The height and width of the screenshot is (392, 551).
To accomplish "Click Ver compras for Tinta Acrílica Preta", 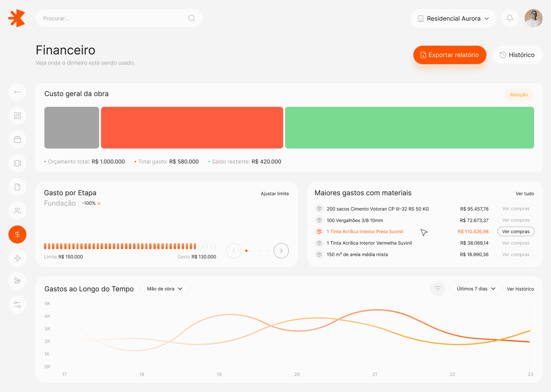I will click(516, 232).
